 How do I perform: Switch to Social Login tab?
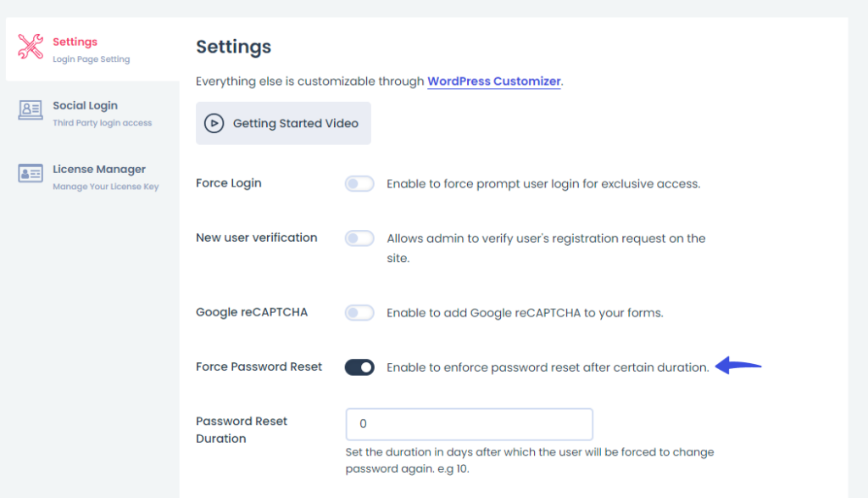point(92,113)
